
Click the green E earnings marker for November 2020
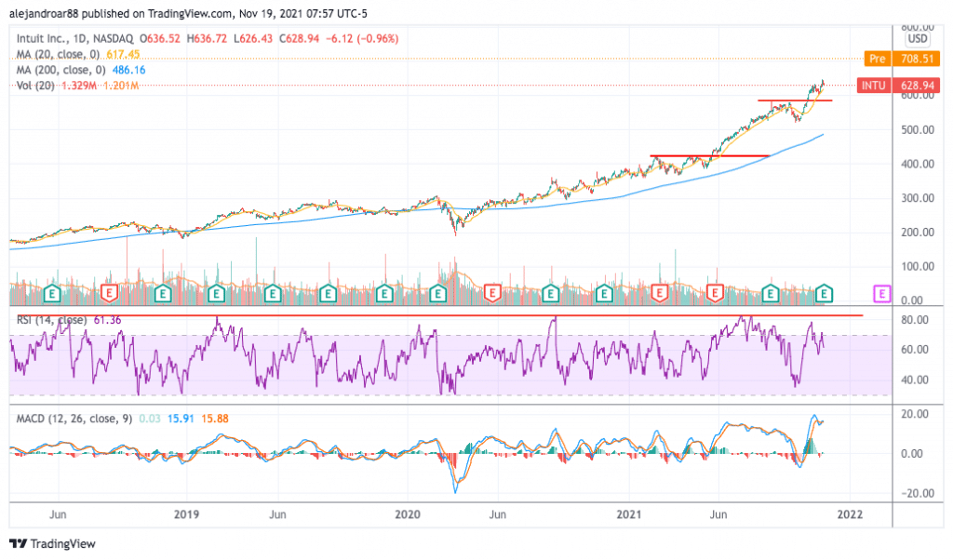tap(603, 294)
